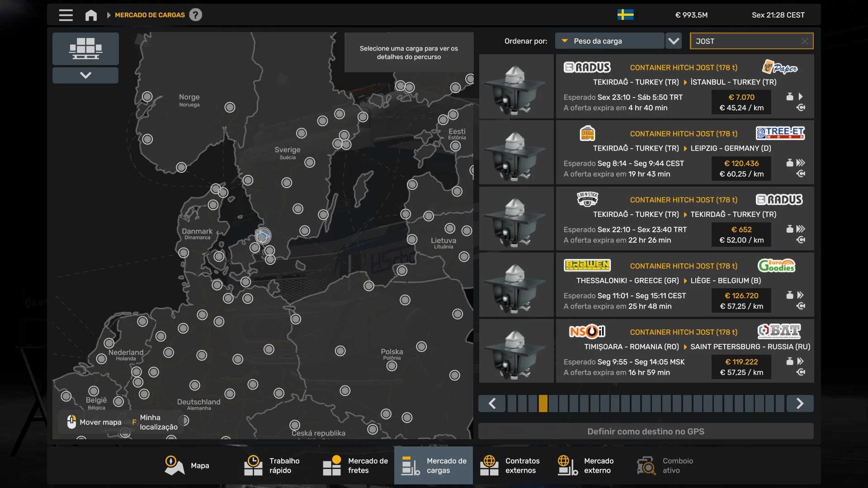
Task: Click 'Definir como destino no GPS' button
Action: pos(646,432)
